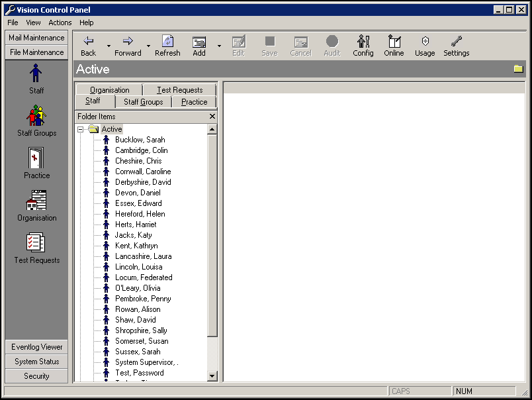Open Settings from the toolbar
This screenshot has width=532, height=400.
point(456,46)
